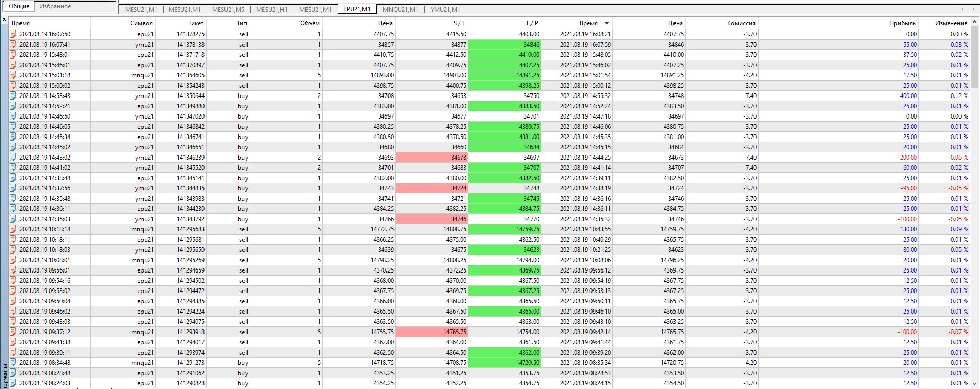Open the MESU21,M5 chart tab
This screenshot has height=389, width=980.
point(229,9)
